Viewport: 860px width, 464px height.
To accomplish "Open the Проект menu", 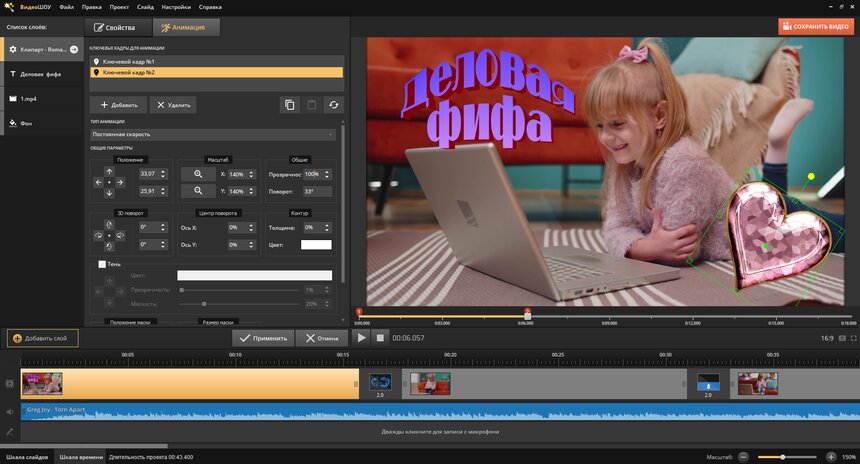I will 119,7.
